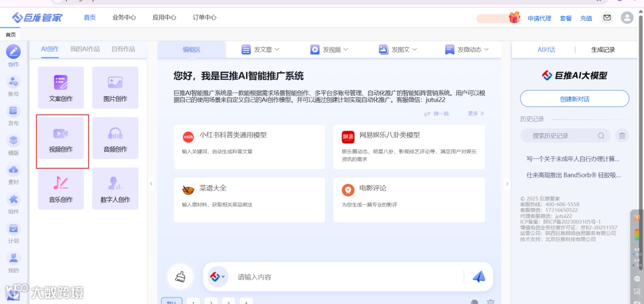Expand 更多 models link
Image resolution: width=644 pixels, height=304 pixels.
pyautogui.click(x=476, y=113)
